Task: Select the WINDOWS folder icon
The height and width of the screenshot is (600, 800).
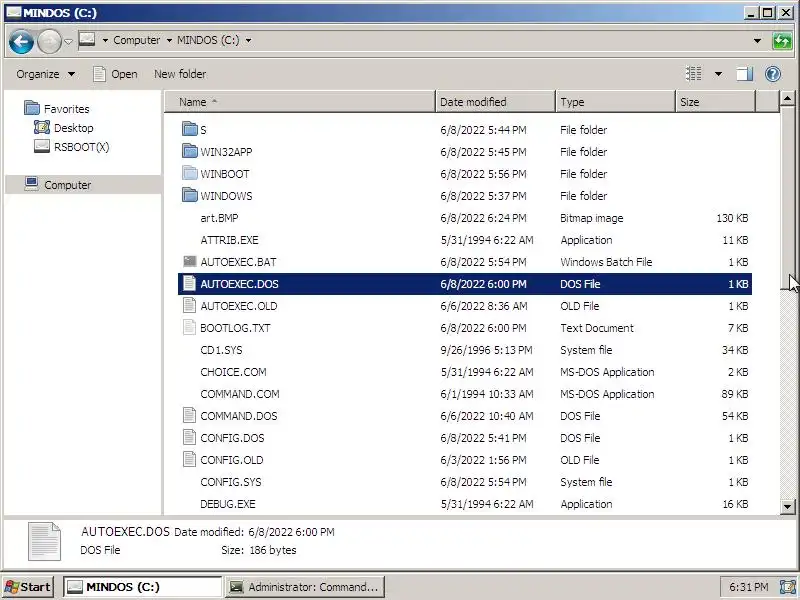Action: [190, 195]
